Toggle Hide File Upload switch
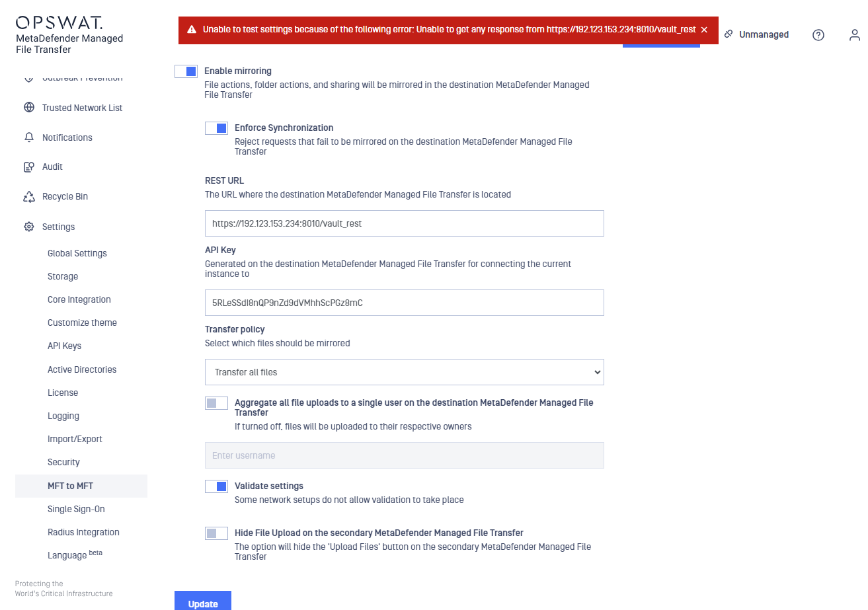This screenshot has width=868, height=610. point(217,533)
